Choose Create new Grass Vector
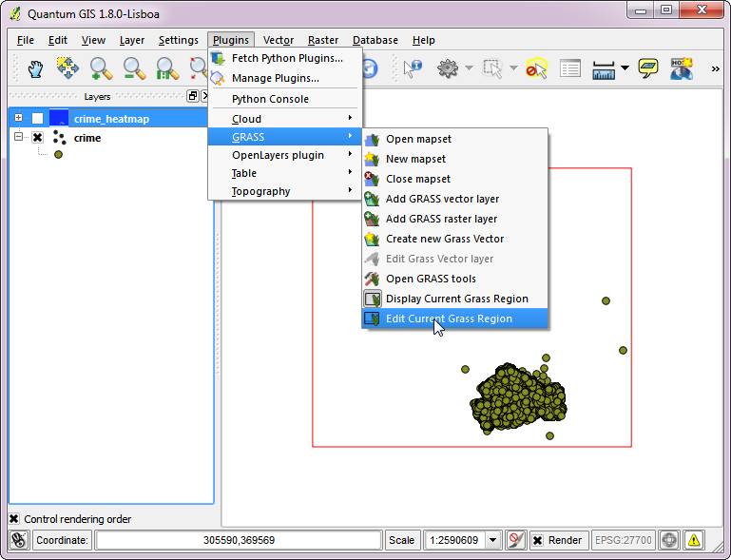 455,239
